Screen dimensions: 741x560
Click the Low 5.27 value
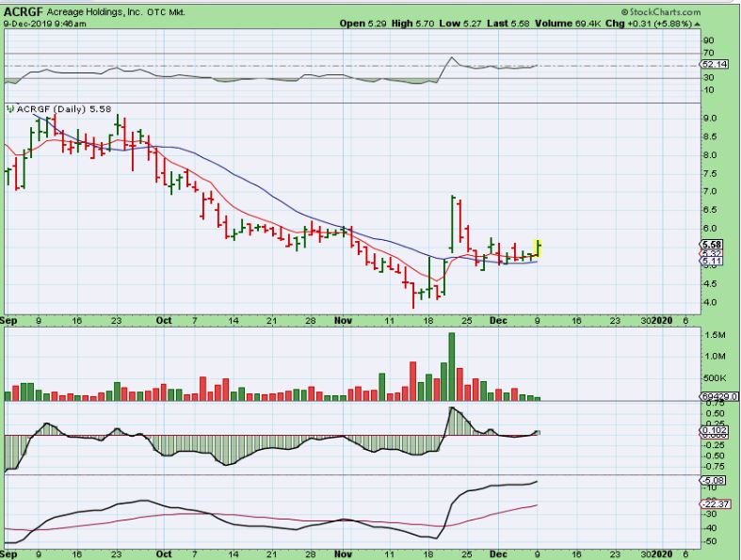pyautogui.click(x=459, y=24)
